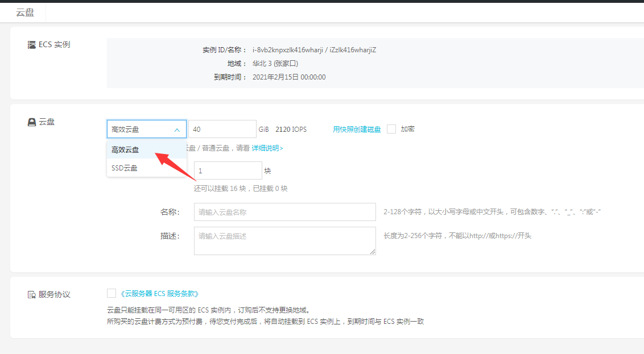Click the disk size field showing 40
This screenshot has width=644, height=354.
pyautogui.click(x=222, y=130)
